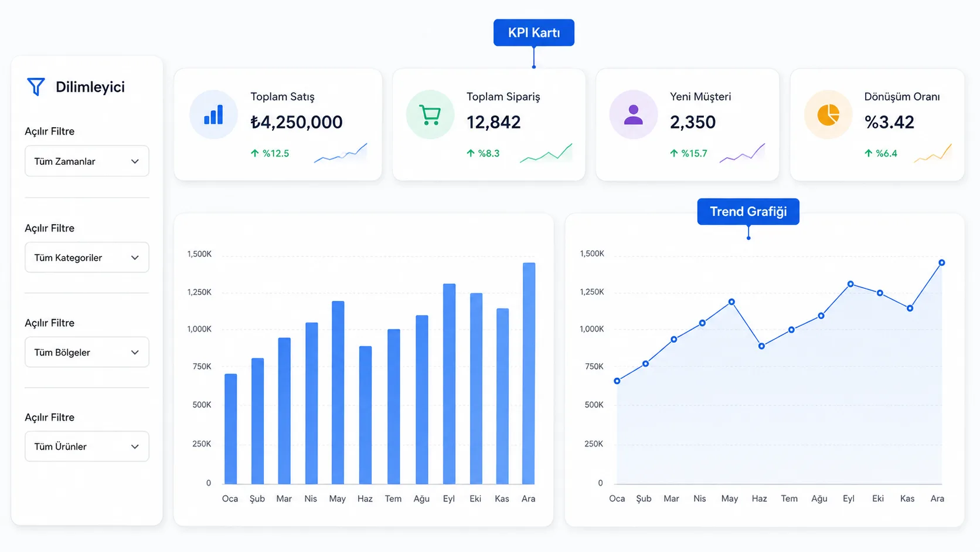980x552 pixels.
Task: Click the Ara data point on trend line
Action: 941,263
